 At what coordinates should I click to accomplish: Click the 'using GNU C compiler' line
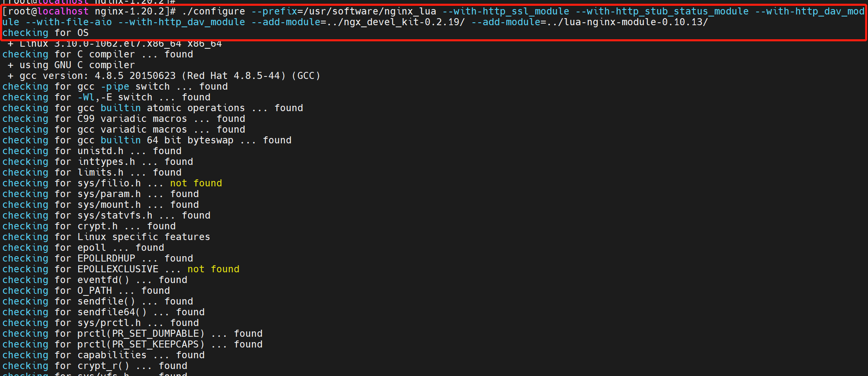coord(72,65)
